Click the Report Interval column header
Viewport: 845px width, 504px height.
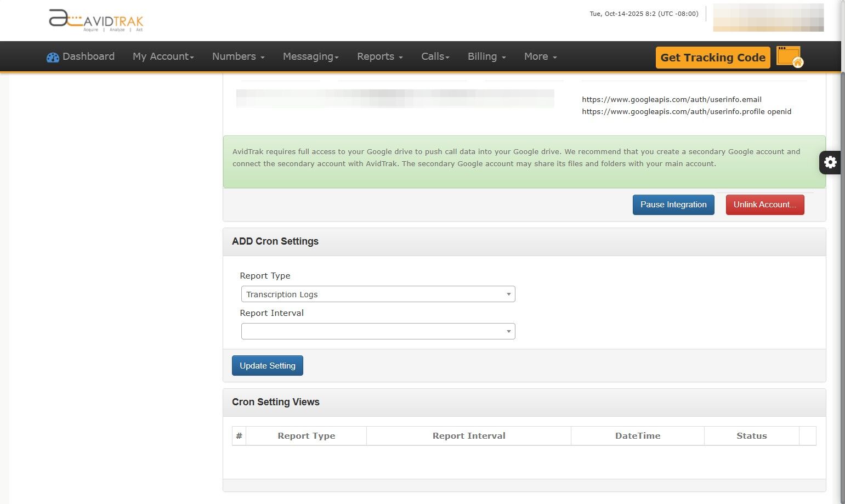point(469,436)
